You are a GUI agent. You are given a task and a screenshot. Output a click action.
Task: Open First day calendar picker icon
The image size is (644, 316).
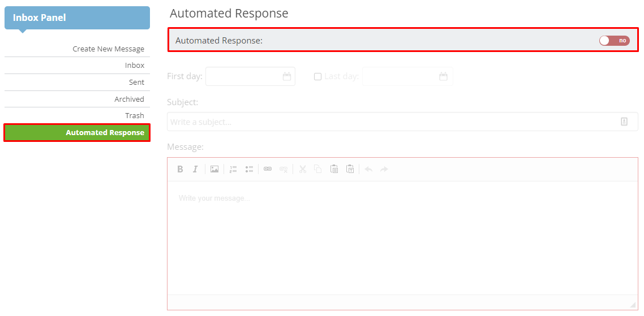click(287, 76)
